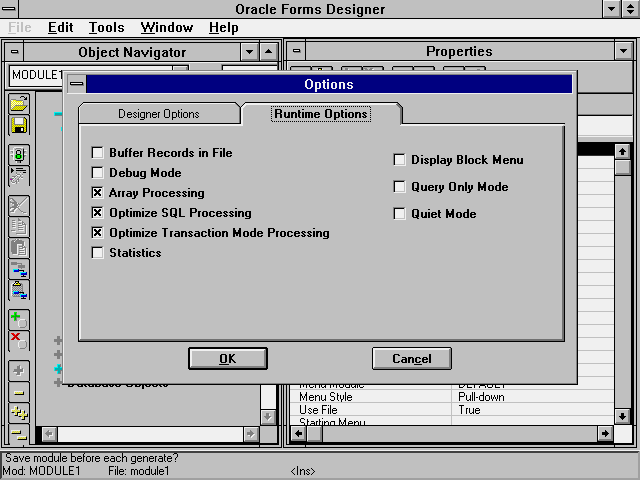Enable Quiet Mode checkbox
640x480 pixels.
(x=400, y=214)
